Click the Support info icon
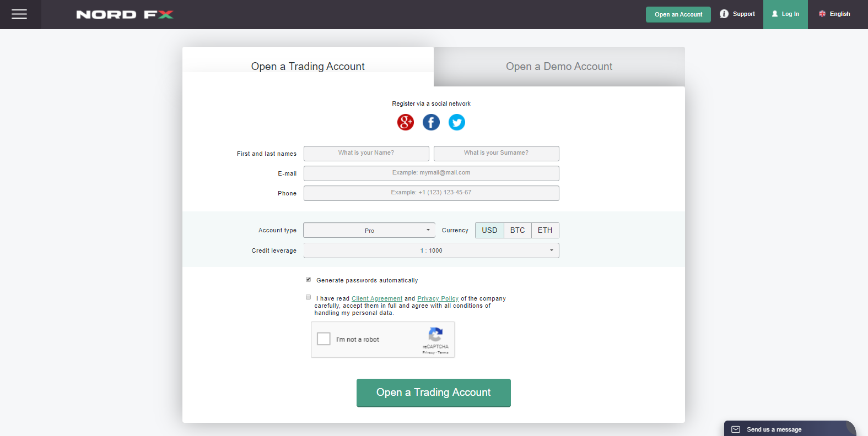 (x=724, y=14)
